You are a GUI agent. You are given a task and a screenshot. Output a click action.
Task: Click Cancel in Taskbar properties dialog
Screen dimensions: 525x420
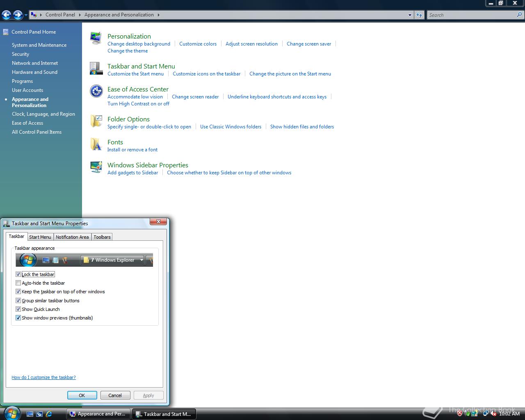pyautogui.click(x=115, y=395)
